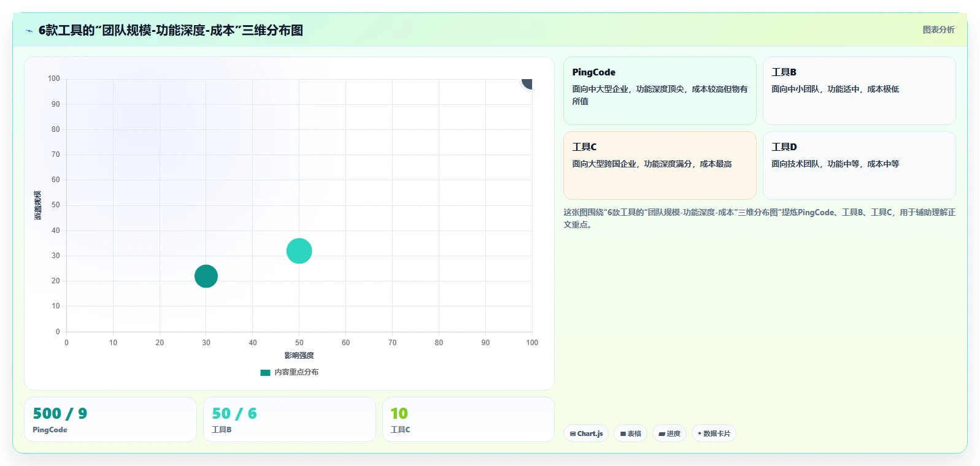Click the 表格 tag
Image resolution: width=980 pixels, height=466 pixels.
point(630,434)
